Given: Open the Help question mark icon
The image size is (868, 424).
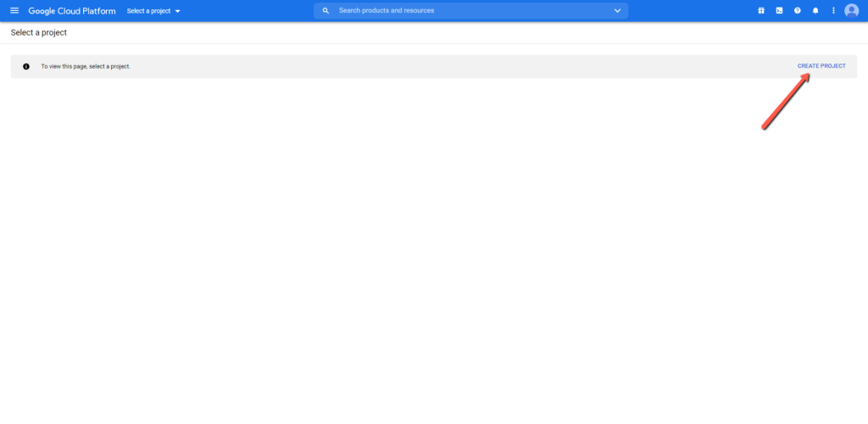Looking at the screenshot, I should (x=797, y=10).
